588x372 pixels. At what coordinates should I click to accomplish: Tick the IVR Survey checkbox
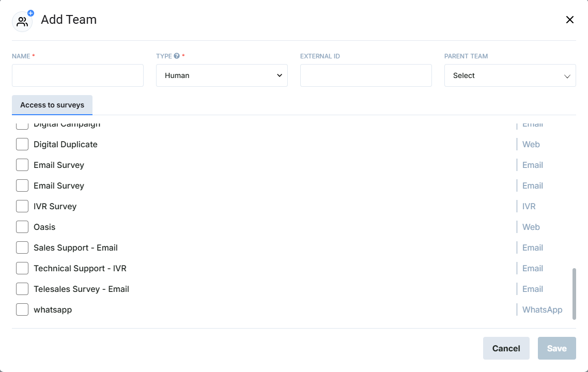coord(22,206)
